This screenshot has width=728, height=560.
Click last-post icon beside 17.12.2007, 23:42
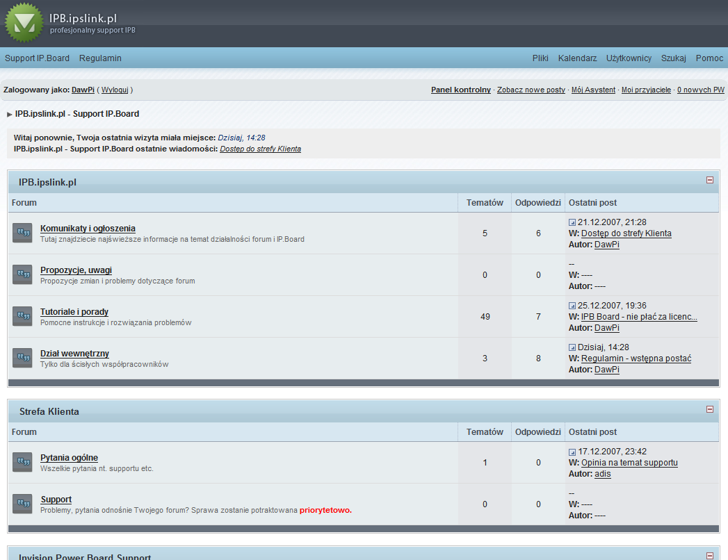(x=572, y=452)
